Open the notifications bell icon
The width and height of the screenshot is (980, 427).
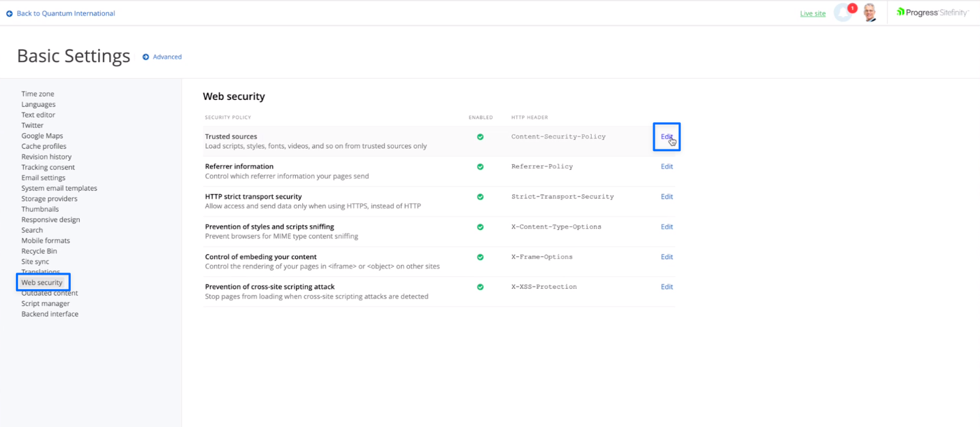(x=843, y=13)
